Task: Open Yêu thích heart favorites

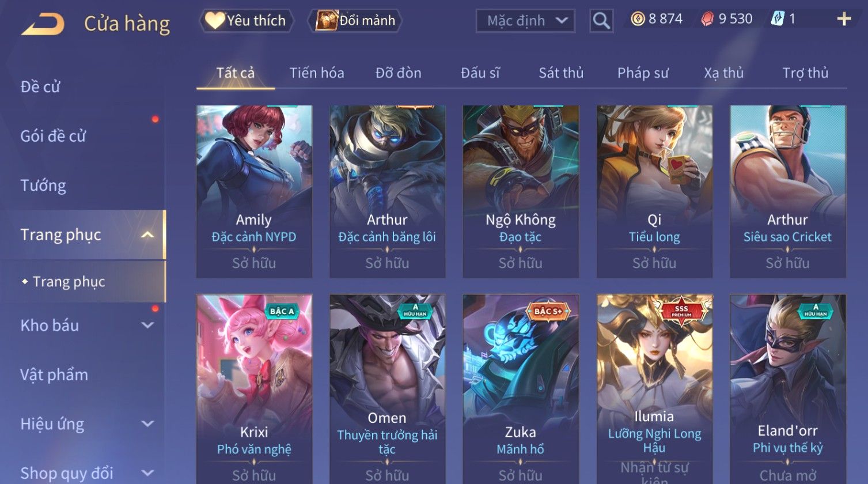Action: coord(247,21)
